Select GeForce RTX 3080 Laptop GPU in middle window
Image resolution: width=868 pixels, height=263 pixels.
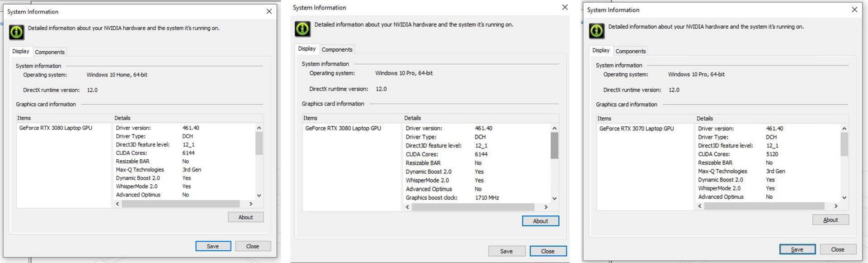343,128
